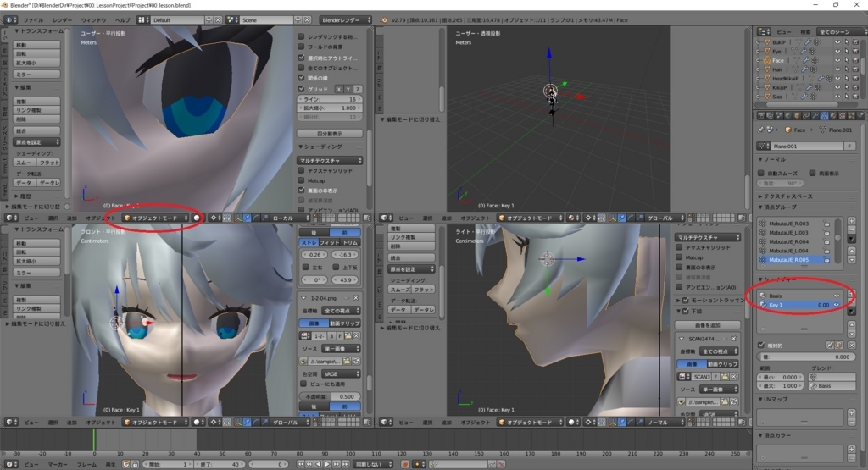This screenshot has height=470, width=868.
Task: Open the ファイル menu in the top bar
Action: tap(33, 20)
